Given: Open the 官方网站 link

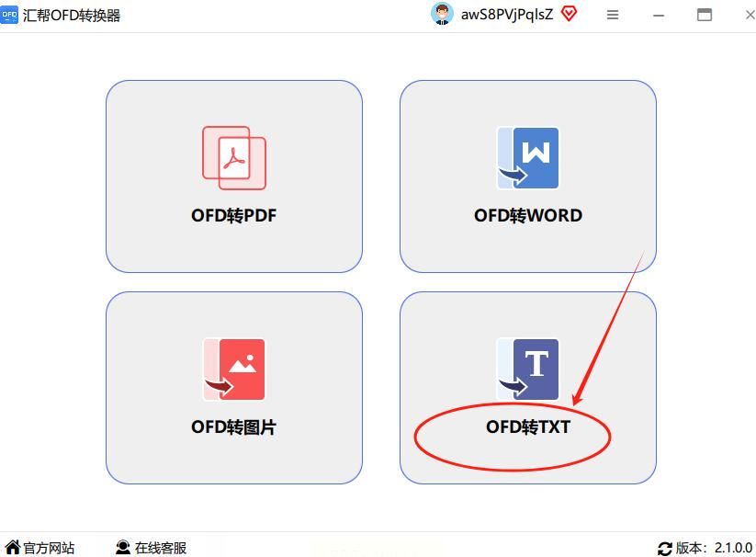Looking at the screenshot, I should [x=49, y=548].
